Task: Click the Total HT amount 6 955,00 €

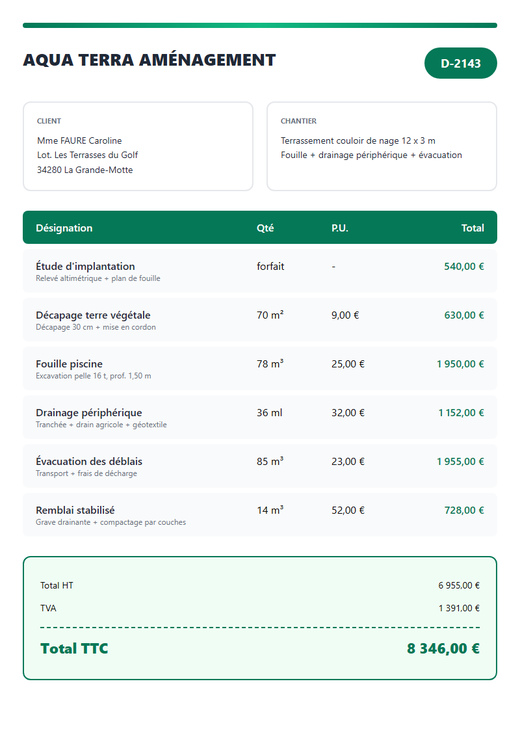Action: coord(459,586)
